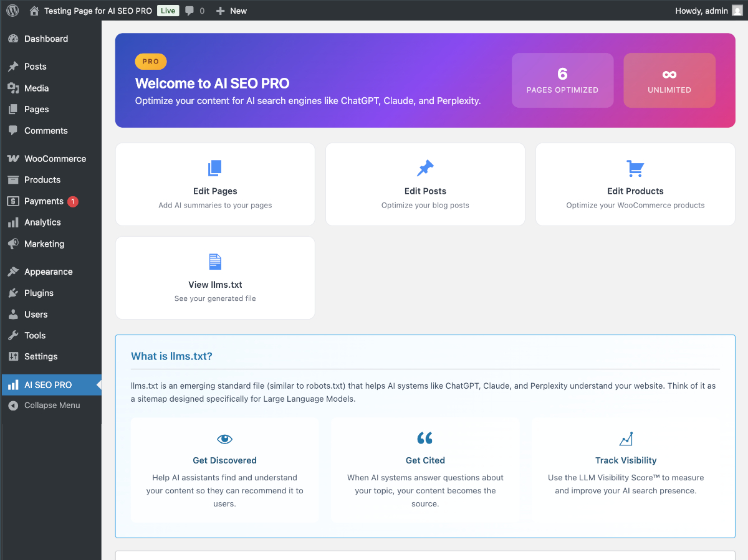The image size is (748, 560).
Task: Open the Settings menu
Action: pyautogui.click(x=51, y=357)
